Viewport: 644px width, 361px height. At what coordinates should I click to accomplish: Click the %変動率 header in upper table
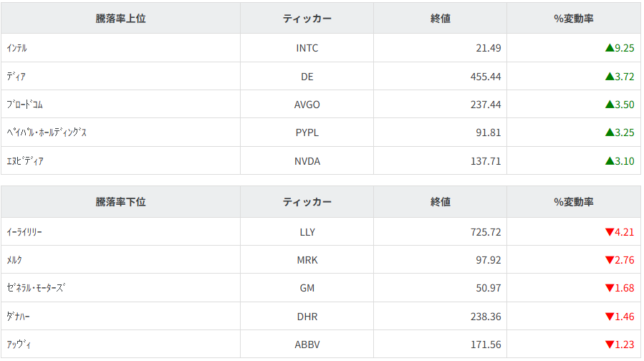click(573, 19)
